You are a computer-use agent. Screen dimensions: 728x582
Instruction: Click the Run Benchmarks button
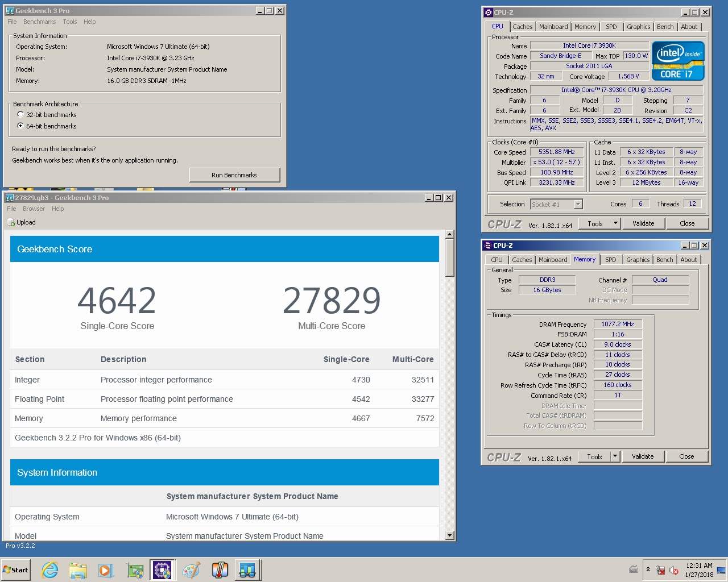(234, 175)
